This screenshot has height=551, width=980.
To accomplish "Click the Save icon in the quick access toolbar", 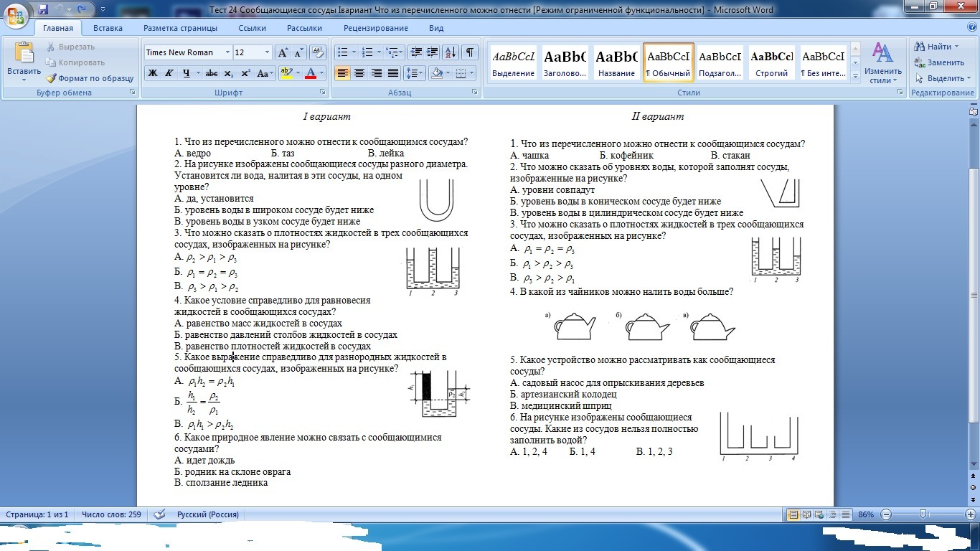I will point(43,9).
